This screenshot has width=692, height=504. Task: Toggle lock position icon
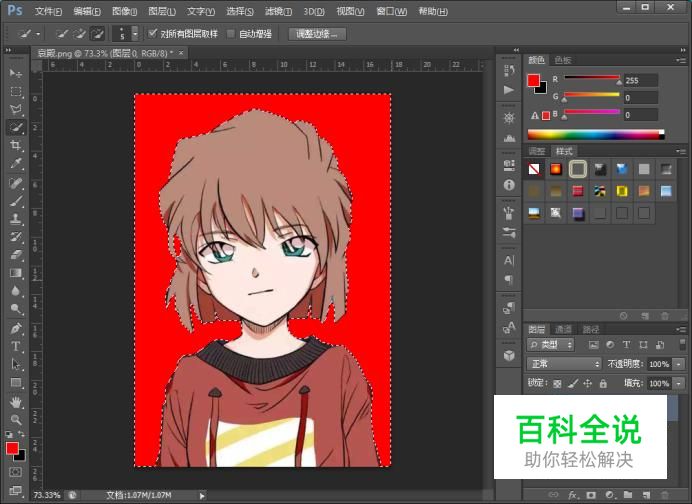tap(587, 384)
